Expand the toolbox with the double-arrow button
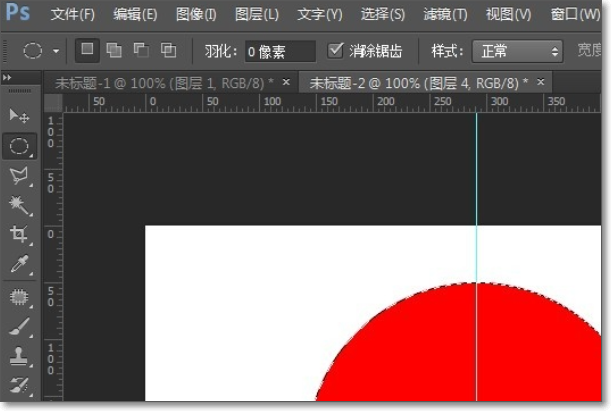This screenshot has height=411, width=611. (x=7, y=78)
